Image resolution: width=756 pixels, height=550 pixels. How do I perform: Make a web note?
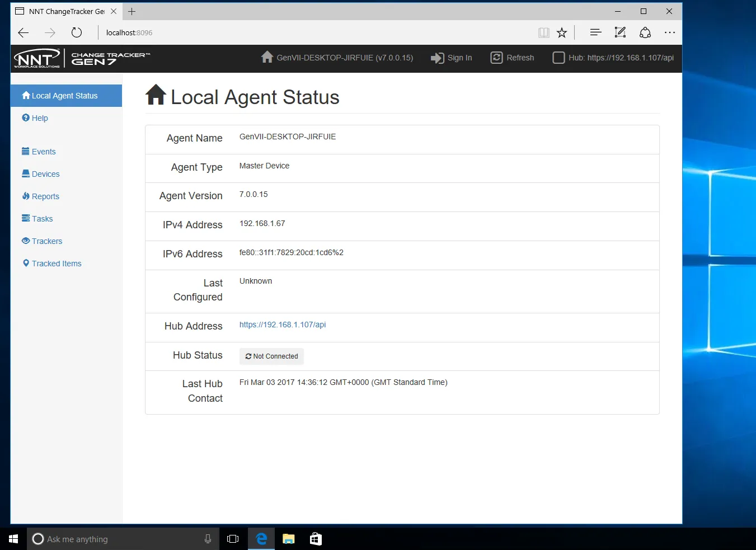point(620,32)
